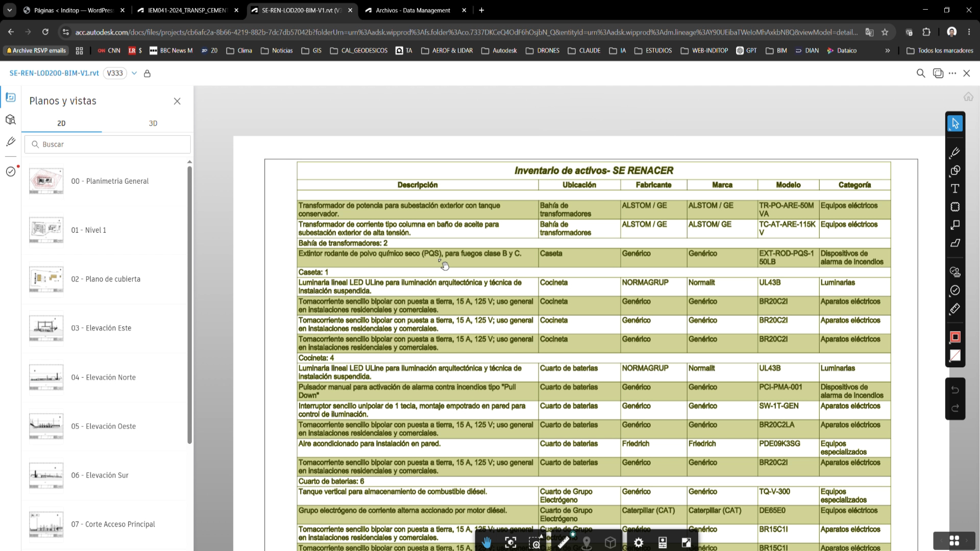Choose the freehand pen markup tool

click(955, 152)
